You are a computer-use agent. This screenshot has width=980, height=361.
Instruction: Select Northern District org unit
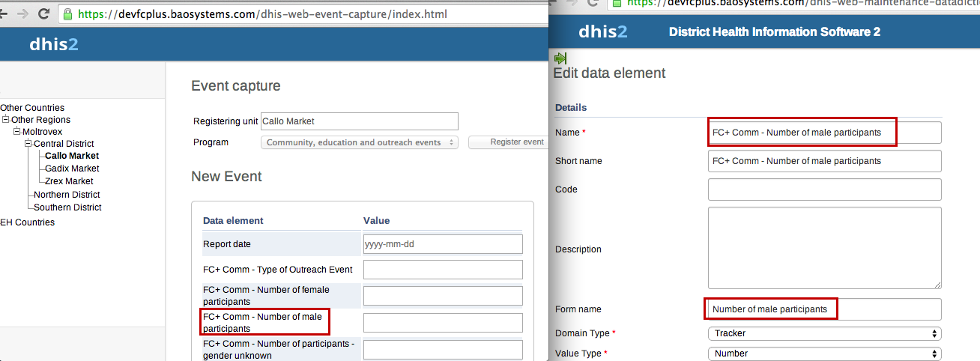(67, 195)
